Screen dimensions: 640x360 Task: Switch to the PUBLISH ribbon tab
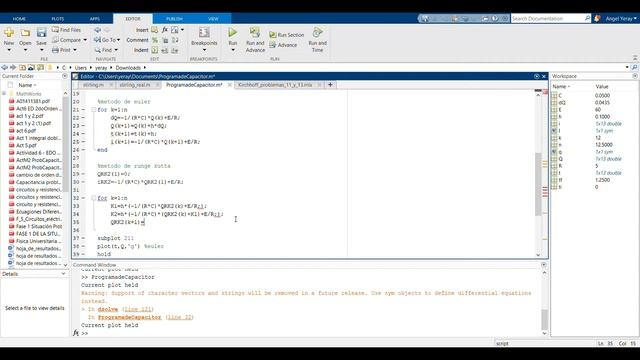[x=174, y=19]
